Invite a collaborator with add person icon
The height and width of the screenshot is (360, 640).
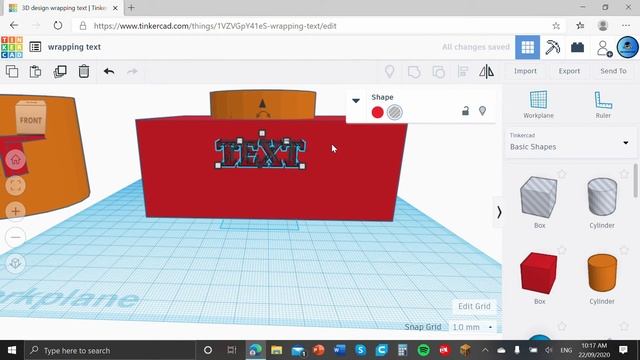tap(604, 48)
